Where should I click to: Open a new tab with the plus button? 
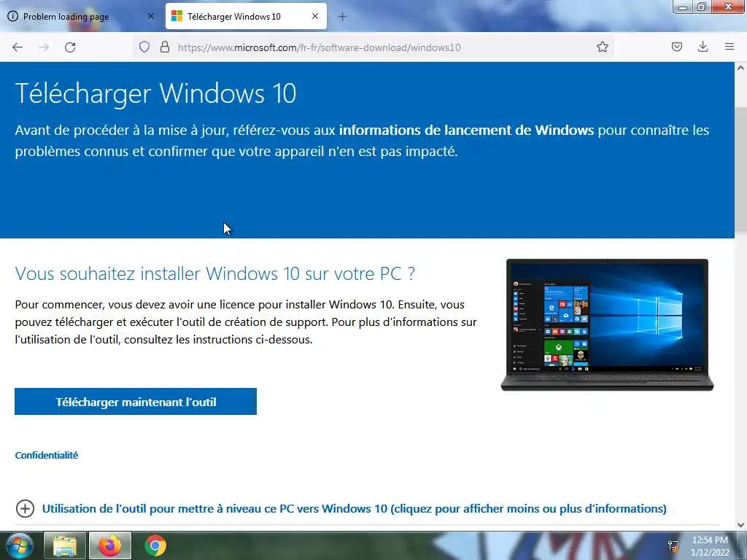(342, 17)
